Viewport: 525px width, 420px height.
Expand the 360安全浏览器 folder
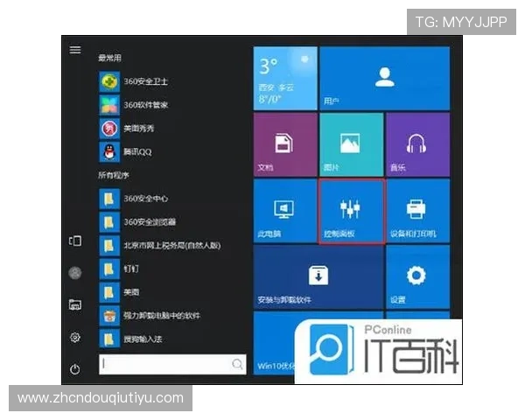(x=137, y=222)
